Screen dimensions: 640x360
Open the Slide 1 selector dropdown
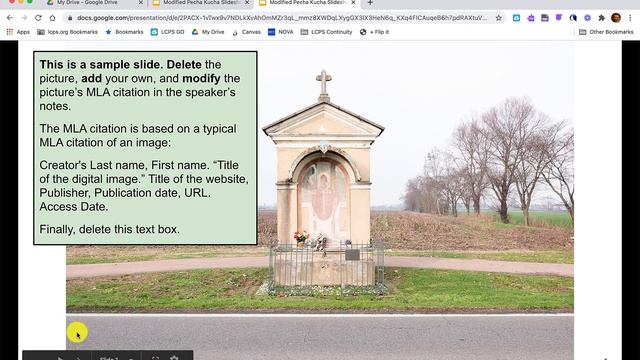pyautogui.click(x=118, y=358)
